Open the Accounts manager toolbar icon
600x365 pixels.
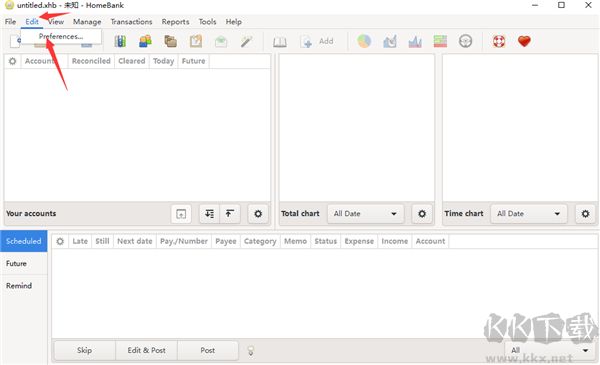point(120,41)
